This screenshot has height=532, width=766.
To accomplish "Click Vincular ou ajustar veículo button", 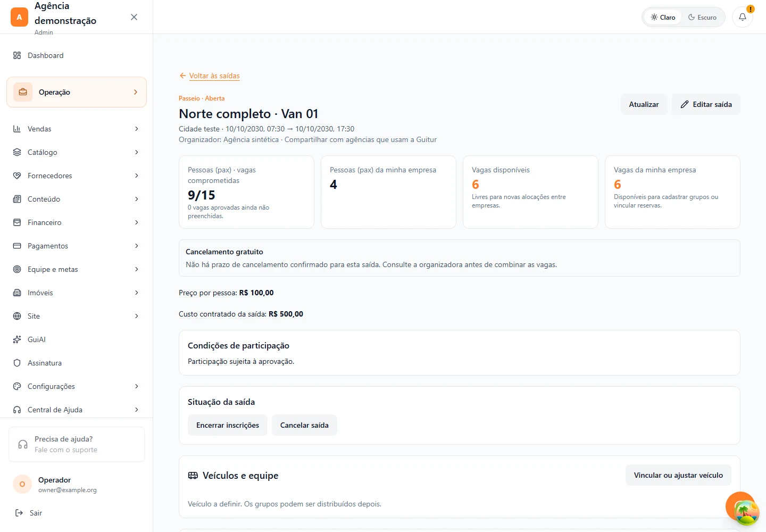I will coord(678,475).
